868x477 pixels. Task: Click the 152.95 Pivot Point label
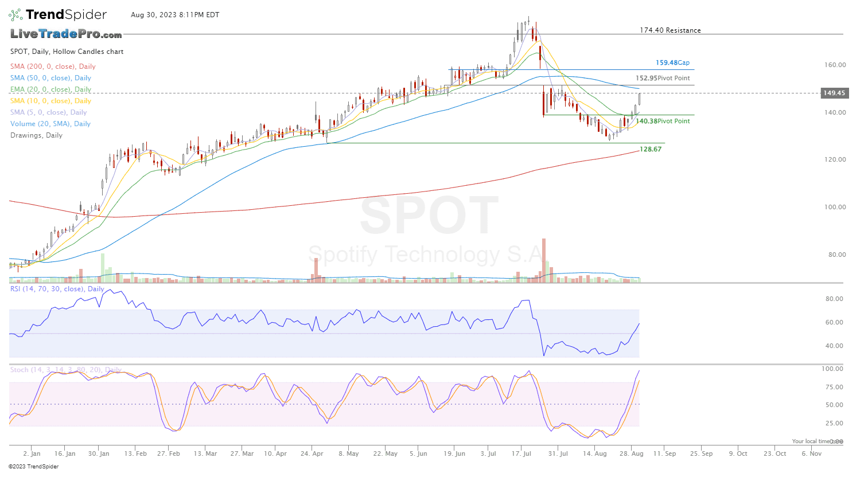tap(663, 78)
